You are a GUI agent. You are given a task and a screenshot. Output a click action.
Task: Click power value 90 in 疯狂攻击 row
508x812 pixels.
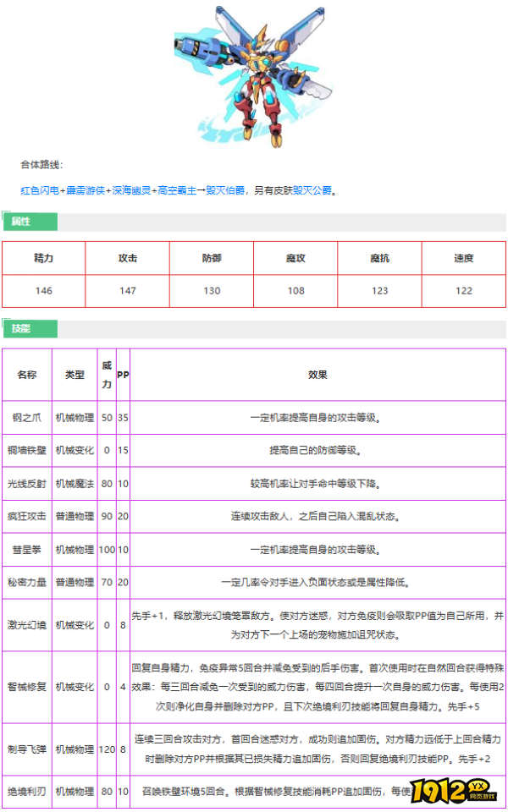click(107, 517)
